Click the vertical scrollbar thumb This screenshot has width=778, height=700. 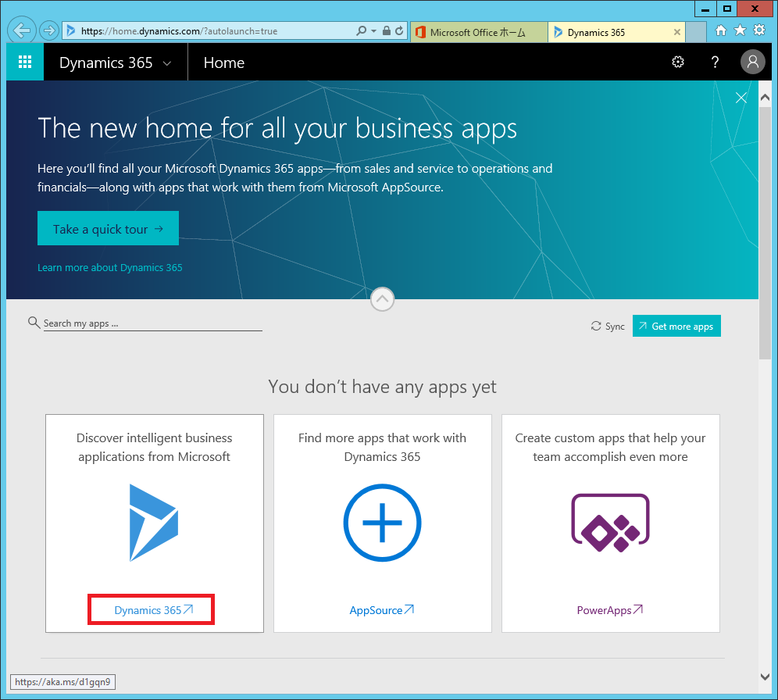coord(765,232)
